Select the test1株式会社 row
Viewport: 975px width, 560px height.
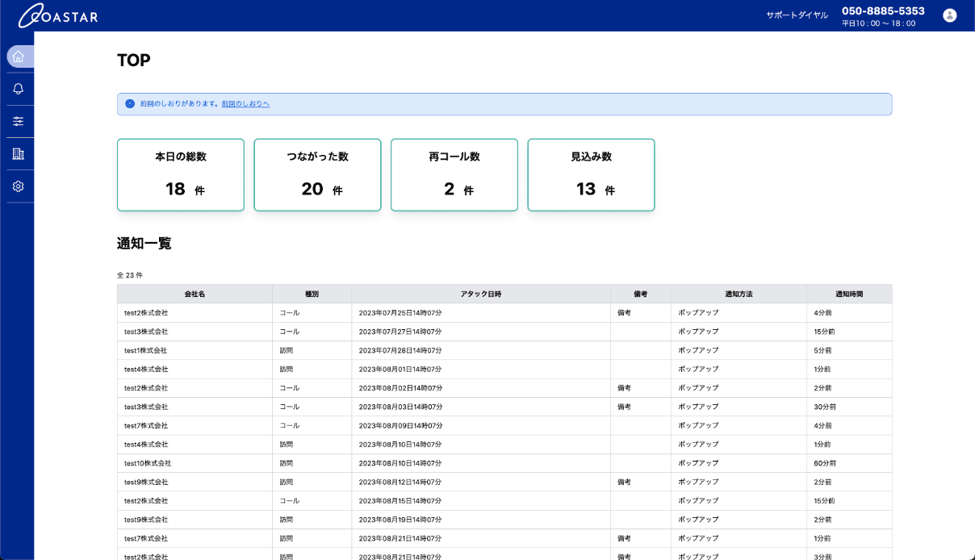pyautogui.click(x=146, y=351)
